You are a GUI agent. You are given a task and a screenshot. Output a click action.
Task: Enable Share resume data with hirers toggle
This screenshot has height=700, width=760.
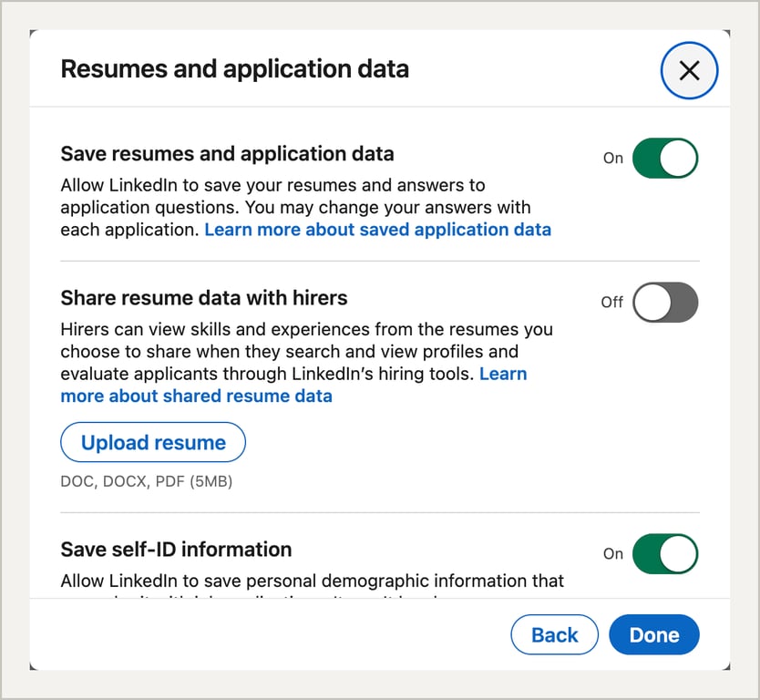[x=665, y=302]
